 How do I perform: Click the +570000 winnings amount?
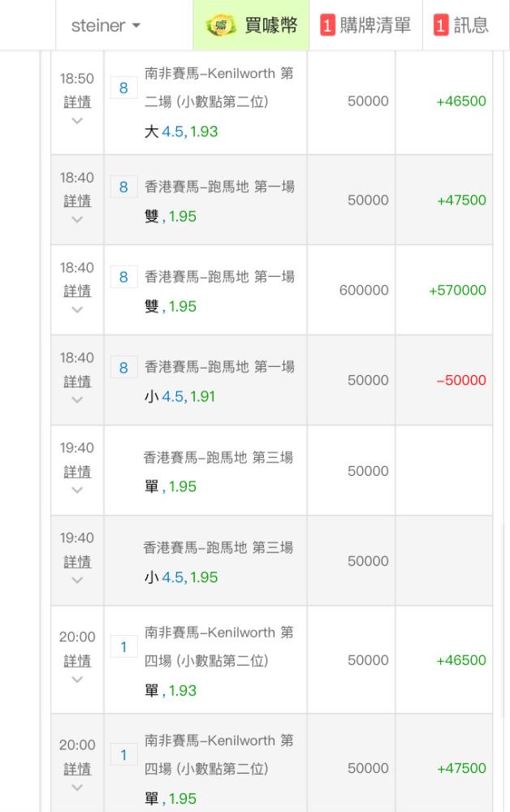pyautogui.click(x=457, y=290)
